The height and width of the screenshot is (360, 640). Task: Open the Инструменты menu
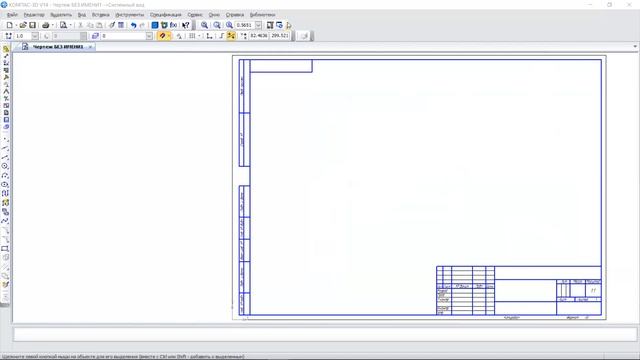click(x=130, y=15)
